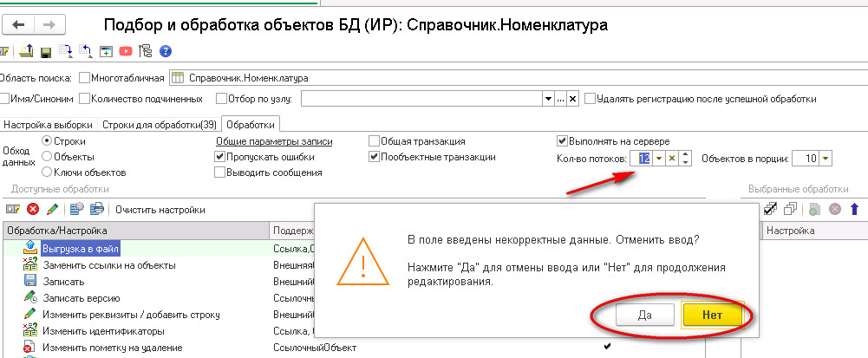Disable the 'Выполнять на сервере' checkbox

click(x=562, y=141)
